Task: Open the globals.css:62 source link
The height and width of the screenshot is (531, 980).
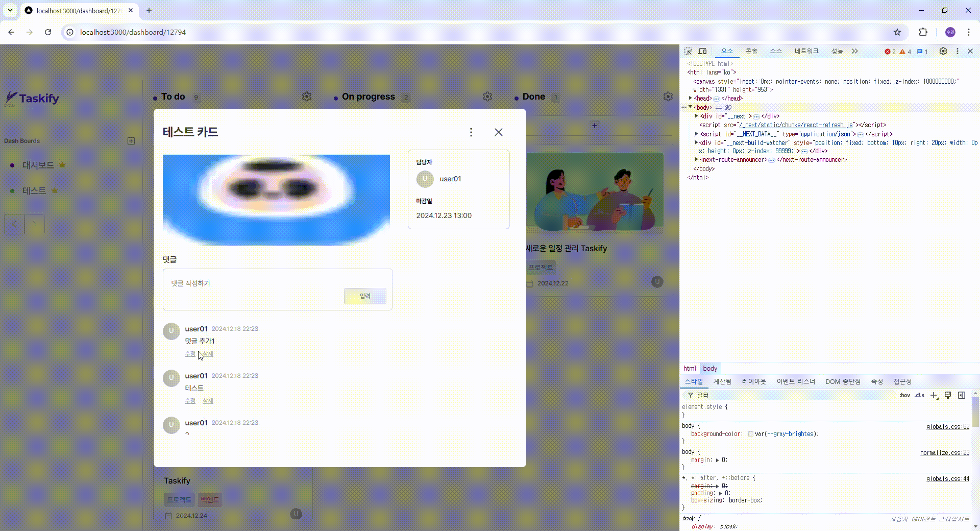Action: point(948,427)
